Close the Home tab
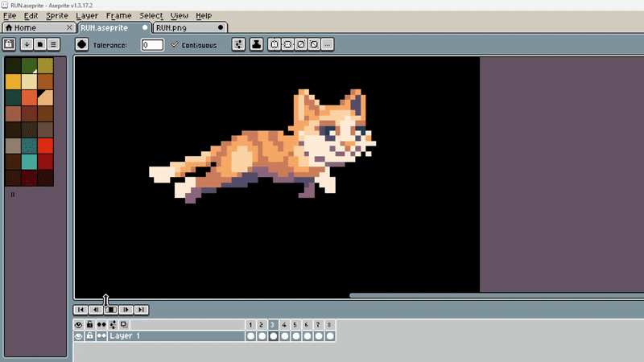This screenshot has width=644, height=362. tap(69, 27)
